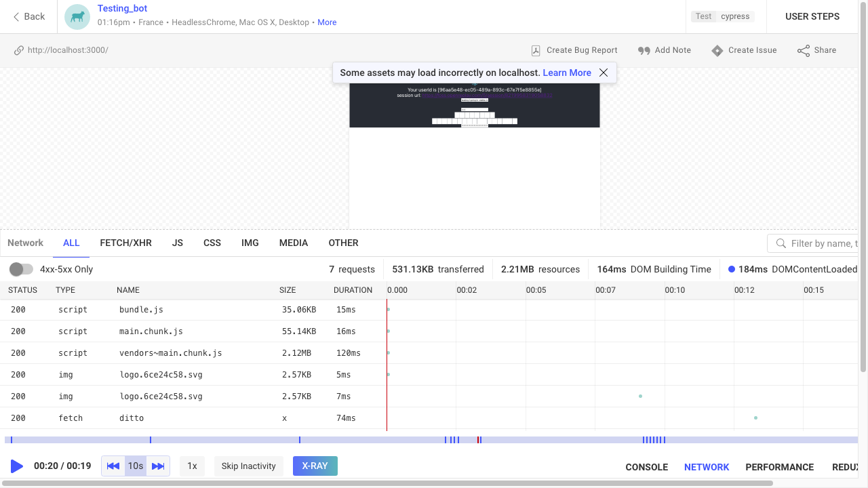Click the Create Bug Report icon

click(x=536, y=50)
